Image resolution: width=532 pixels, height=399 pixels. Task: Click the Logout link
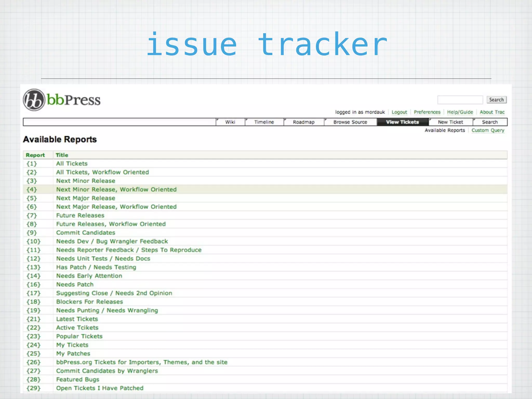point(399,112)
